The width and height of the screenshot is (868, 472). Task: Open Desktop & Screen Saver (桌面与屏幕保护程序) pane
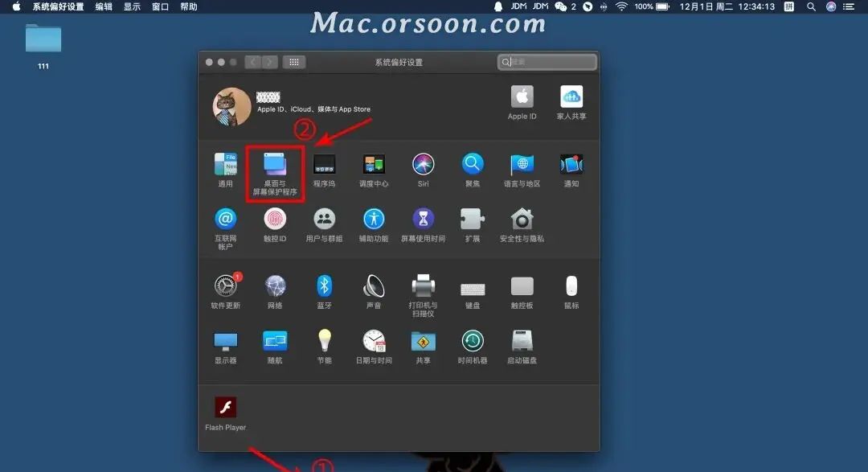click(x=275, y=165)
